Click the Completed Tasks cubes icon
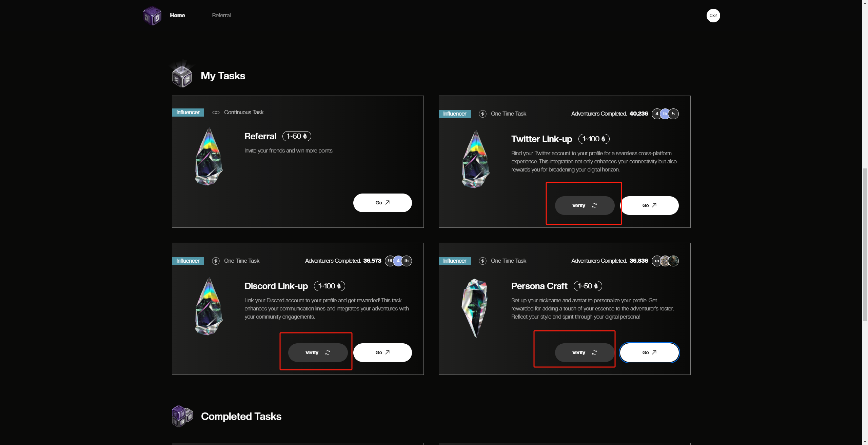This screenshot has width=868, height=445. pos(182,416)
